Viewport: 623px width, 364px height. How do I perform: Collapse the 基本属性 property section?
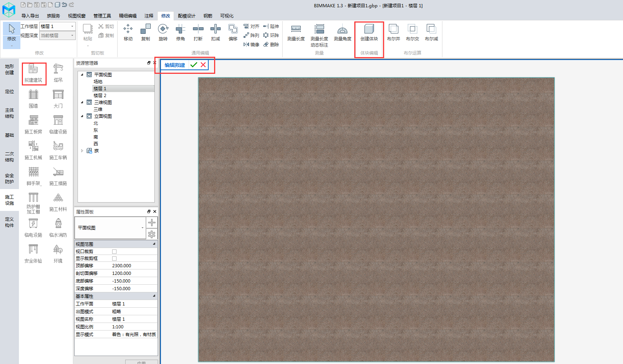click(x=154, y=296)
